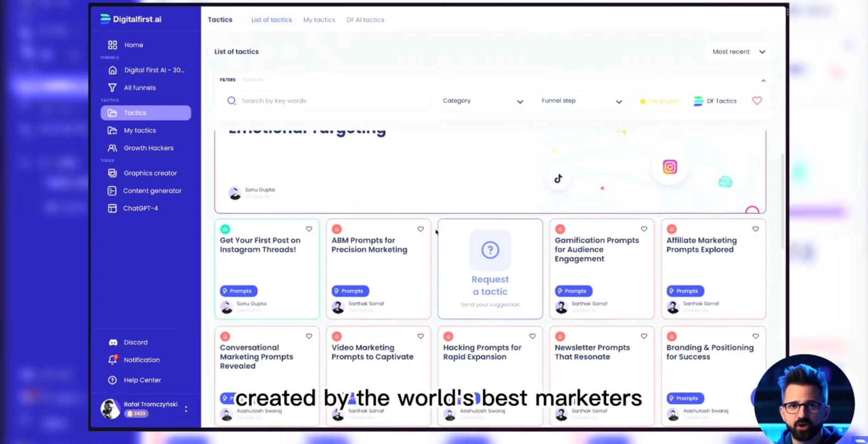Click Prompts tag on Affiliate Marketing card
The image size is (868, 444).
click(x=685, y=291)
